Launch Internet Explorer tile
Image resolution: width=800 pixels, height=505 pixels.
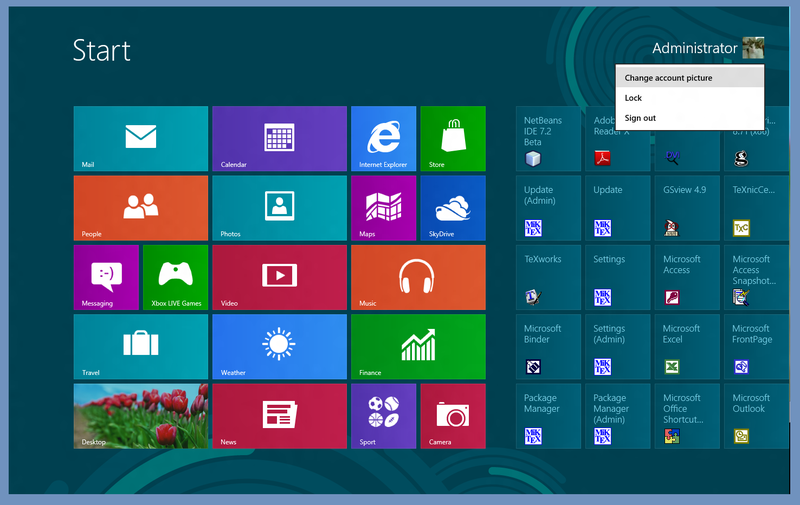383,138
